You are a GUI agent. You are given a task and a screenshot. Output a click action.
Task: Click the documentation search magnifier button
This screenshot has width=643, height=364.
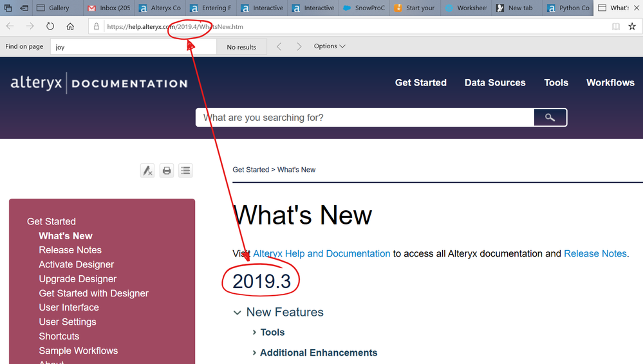(x=550, y=118)
